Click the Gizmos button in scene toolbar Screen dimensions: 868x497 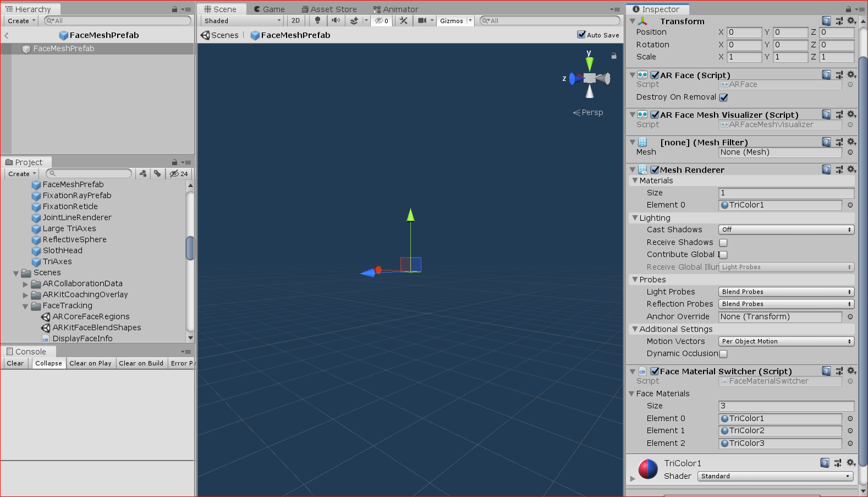point(452,20)
